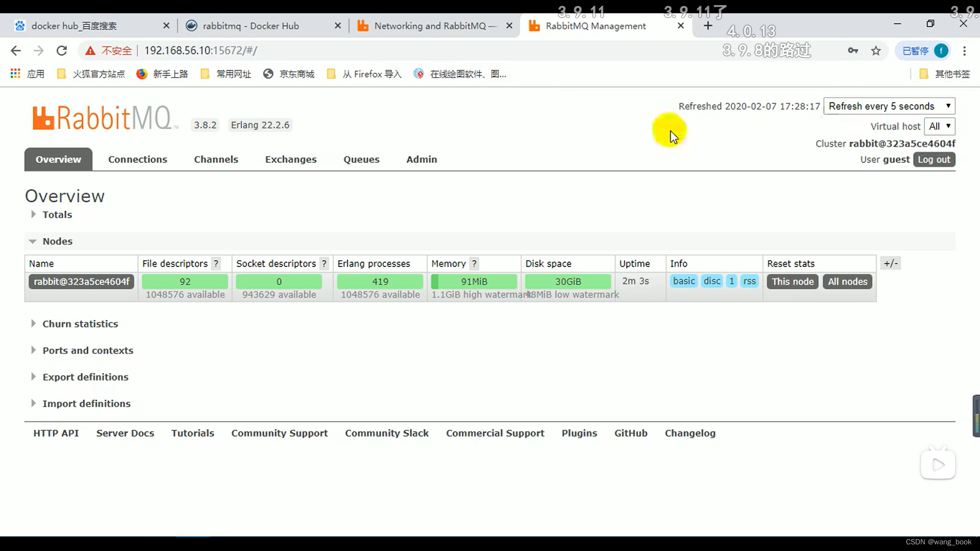This screenshot has width=980, height=551.
Task: Open the 新手上路 Firefox bookmark
Action: point(162,74)
